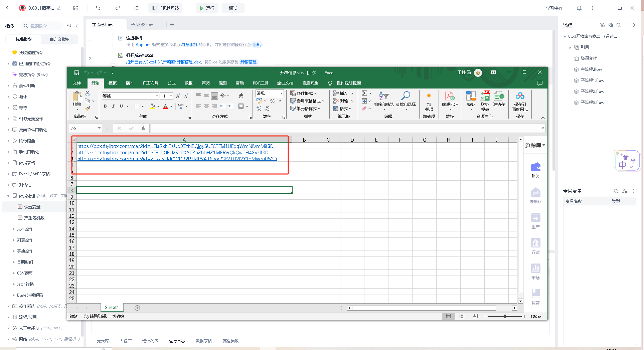Screen dimensions: 644x350
Task: Click the Format Painter brush icon
Action: [88, 108]
